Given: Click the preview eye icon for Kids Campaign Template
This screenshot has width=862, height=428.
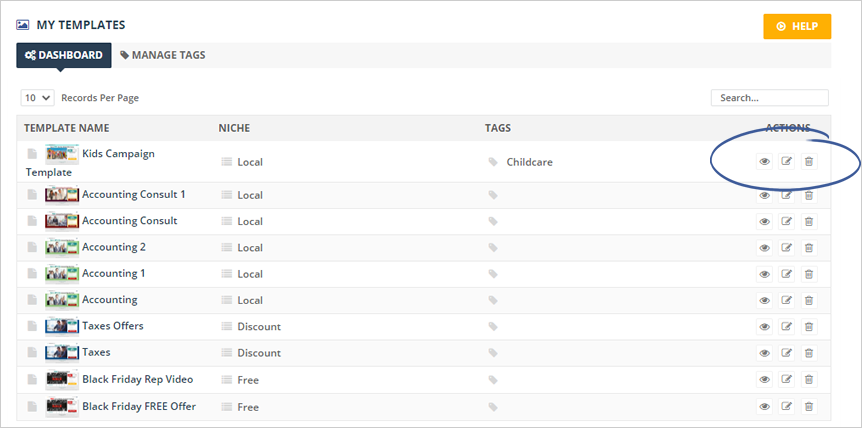Looking at the screenshot, I should pos(764,162).
